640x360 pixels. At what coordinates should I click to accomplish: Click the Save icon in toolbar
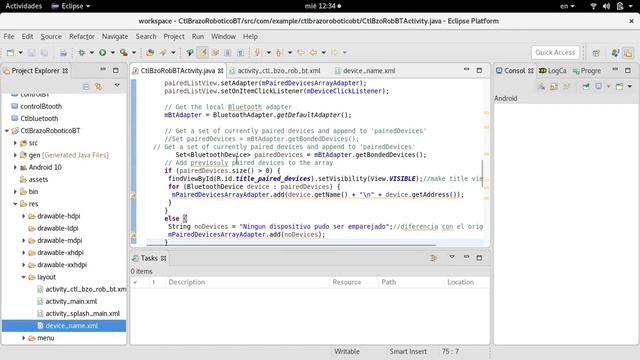coord(31,53)
